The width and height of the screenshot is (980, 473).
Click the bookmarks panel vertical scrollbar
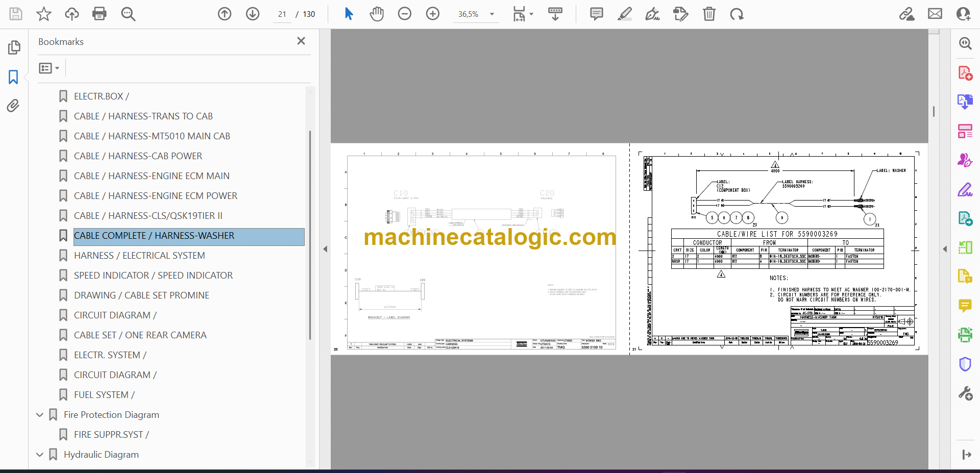click(x=310, y=235)
